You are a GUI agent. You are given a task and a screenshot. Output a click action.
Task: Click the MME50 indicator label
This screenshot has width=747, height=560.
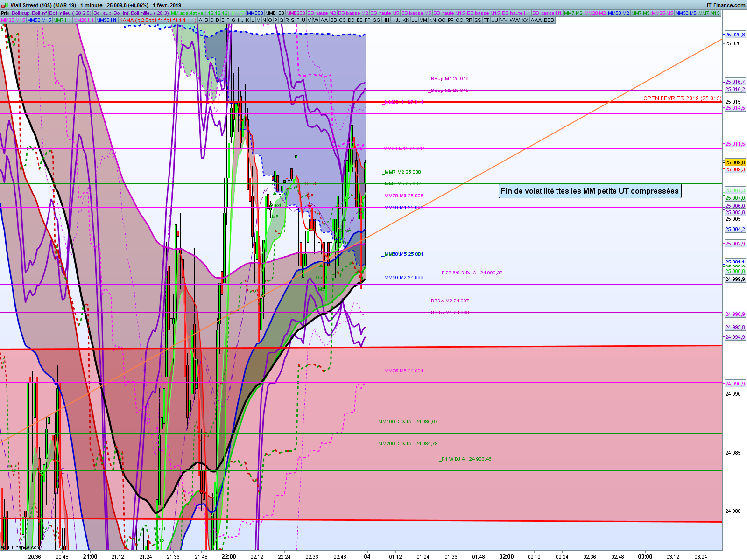(x=255, y=13)
